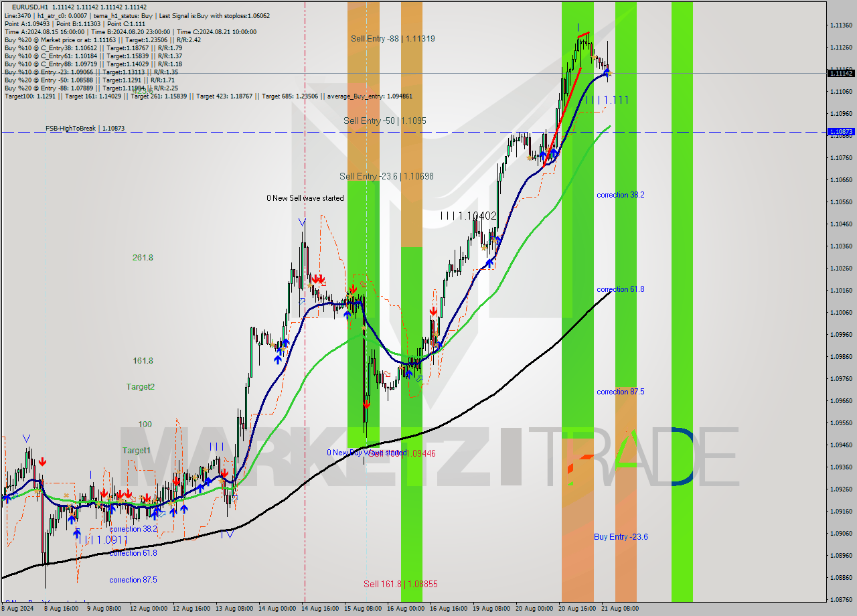Click the 'FSB-HighToBreak | 1.10873' label
The width and height of the screenshot is (857, 616).
point(85,128)
